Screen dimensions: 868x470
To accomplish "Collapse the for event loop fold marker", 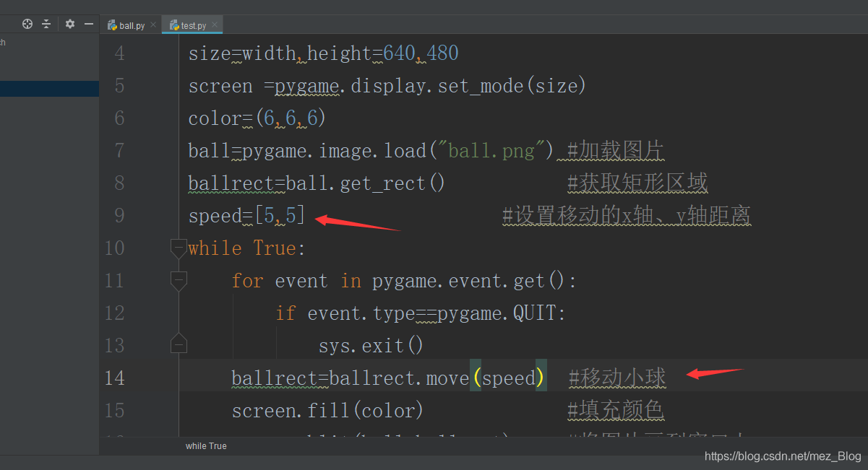I will pos(179,280).
